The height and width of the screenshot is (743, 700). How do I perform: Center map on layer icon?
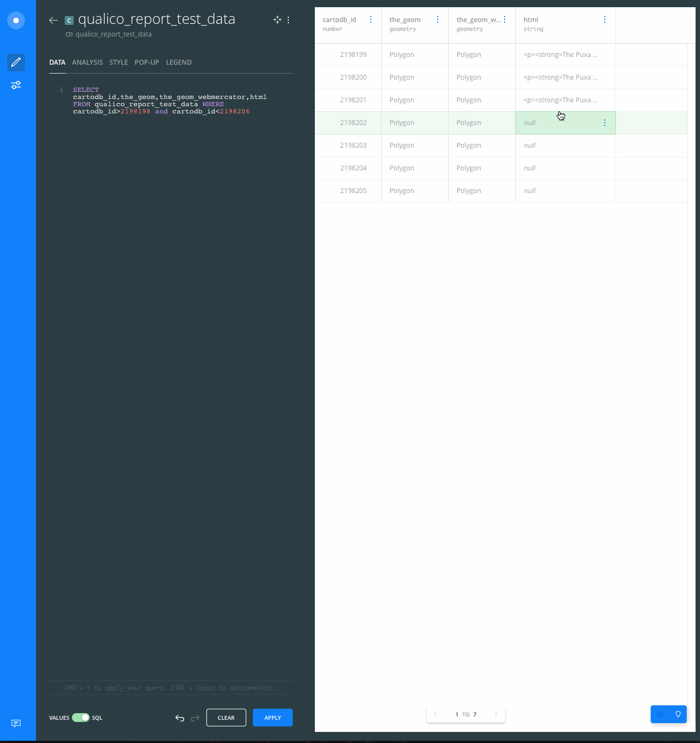(277, 20)
